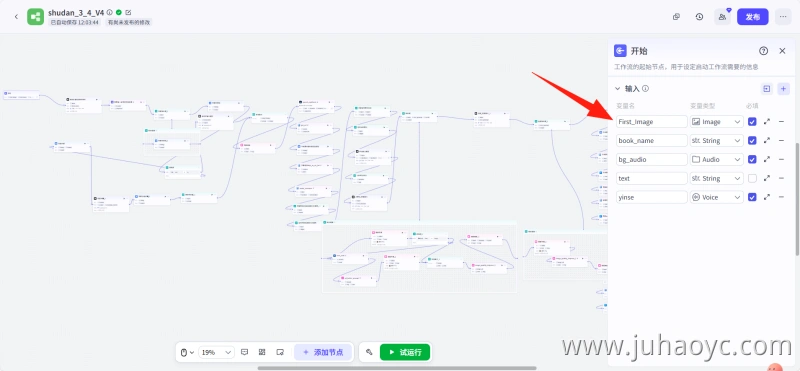
Task: Click the yinse variable name field
Action: 651,197
